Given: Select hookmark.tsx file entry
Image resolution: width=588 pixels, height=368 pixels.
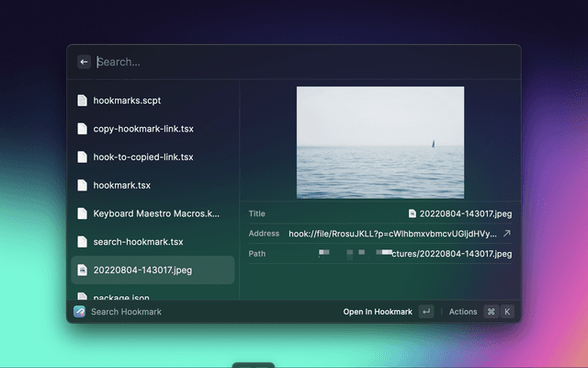Looking at the screenshot, I should click(x=123, y=185).
